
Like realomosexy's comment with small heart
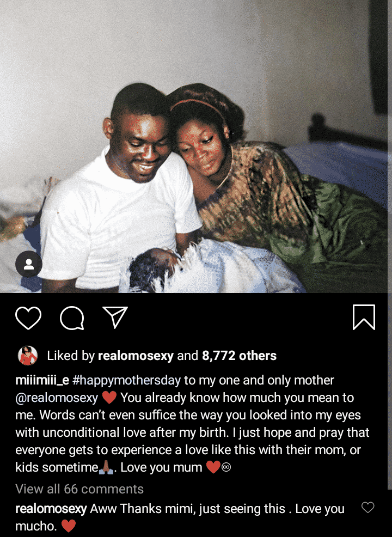tap(367, 507)
